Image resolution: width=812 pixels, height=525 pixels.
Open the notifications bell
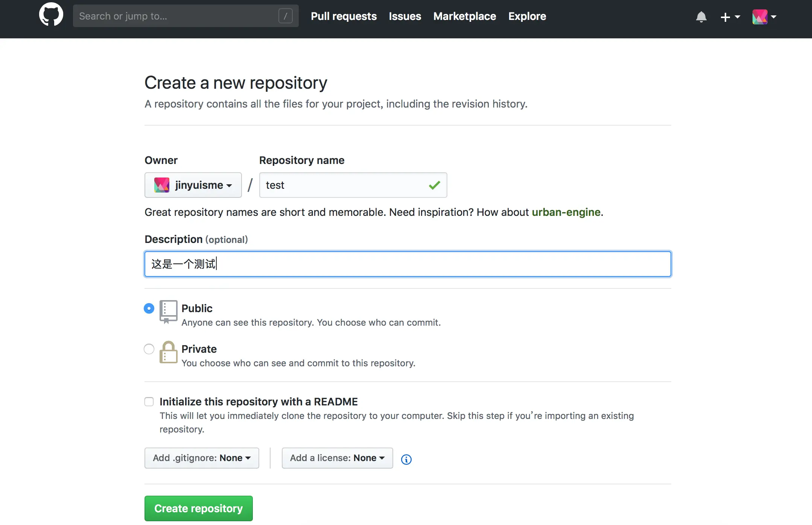click(701, 17)
